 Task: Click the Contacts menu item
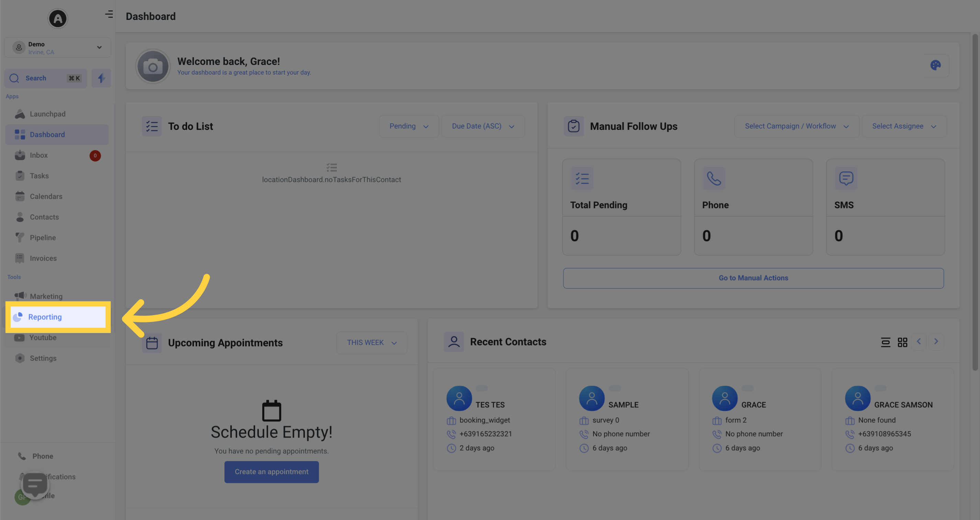pos(44,217)
